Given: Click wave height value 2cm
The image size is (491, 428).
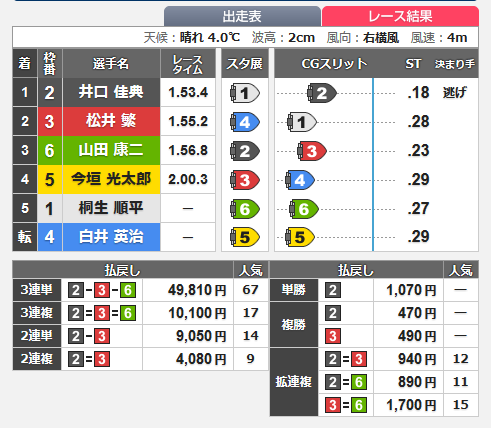Looking at the screenshot, I should tap(301, 38).
